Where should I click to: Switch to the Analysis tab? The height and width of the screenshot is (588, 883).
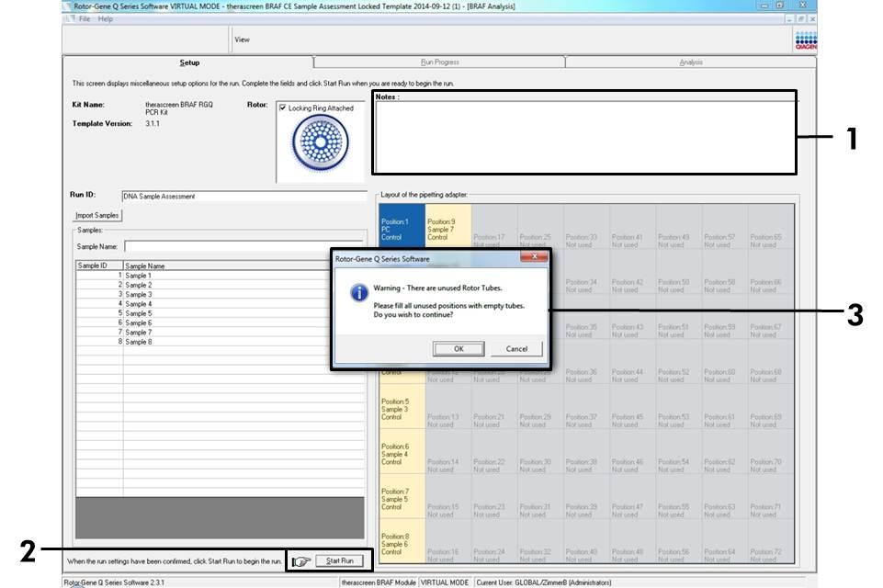click(x=691, y=62)
